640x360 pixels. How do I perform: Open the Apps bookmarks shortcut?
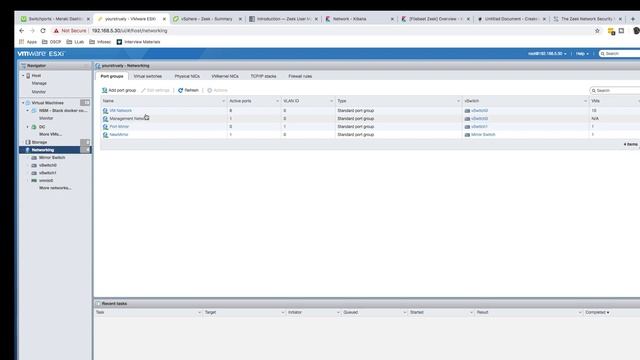click(x=28, y=42)
